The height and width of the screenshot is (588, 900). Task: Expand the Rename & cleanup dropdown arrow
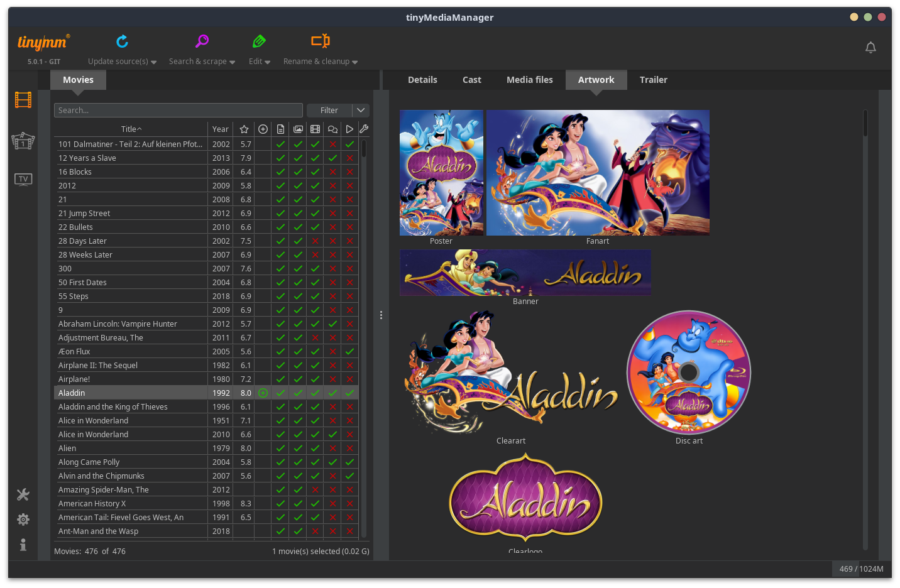pyautogui.click(x=355, y=62)
